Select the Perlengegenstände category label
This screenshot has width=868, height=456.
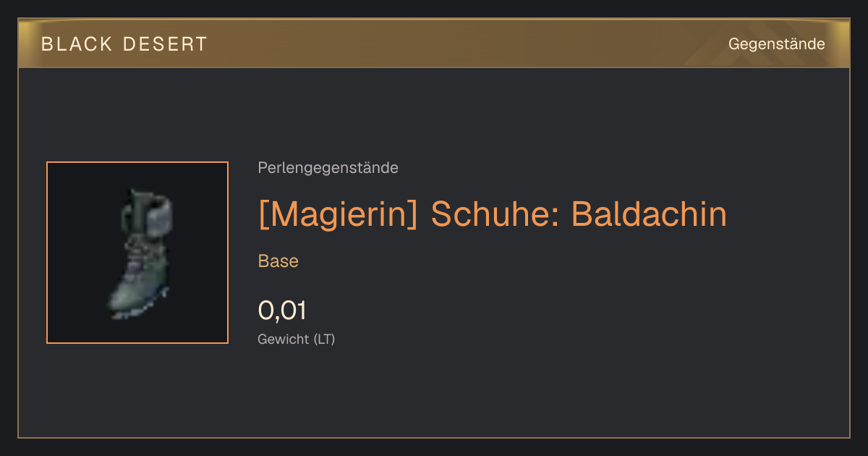(328, 168)
